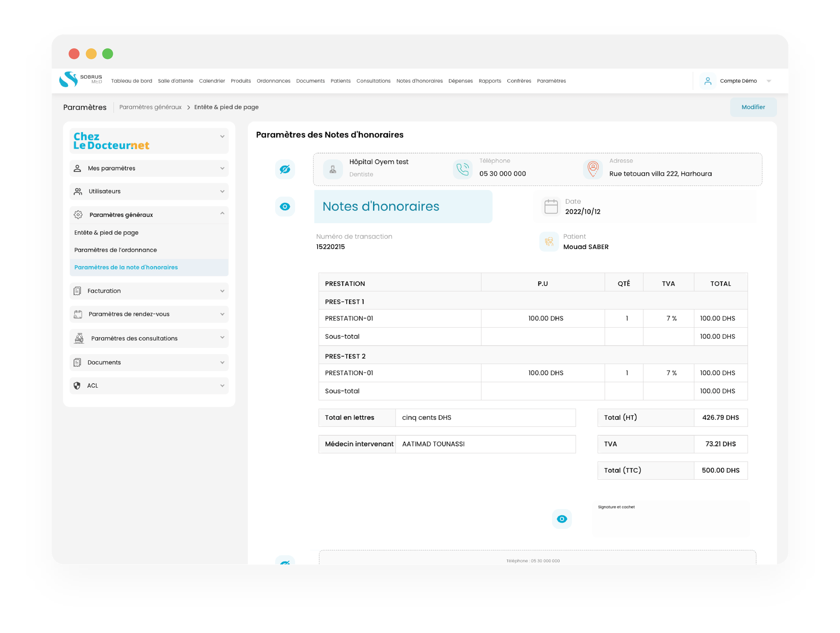Open Patients in top navigation
Screen dimensions: 840x633
[x=340, y=81]
